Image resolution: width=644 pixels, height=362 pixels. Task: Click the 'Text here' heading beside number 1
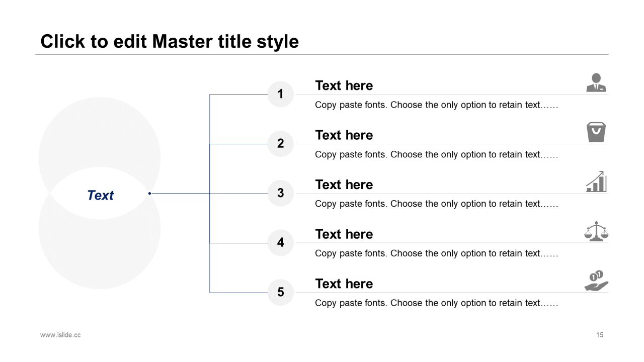(x=344, y=85)
